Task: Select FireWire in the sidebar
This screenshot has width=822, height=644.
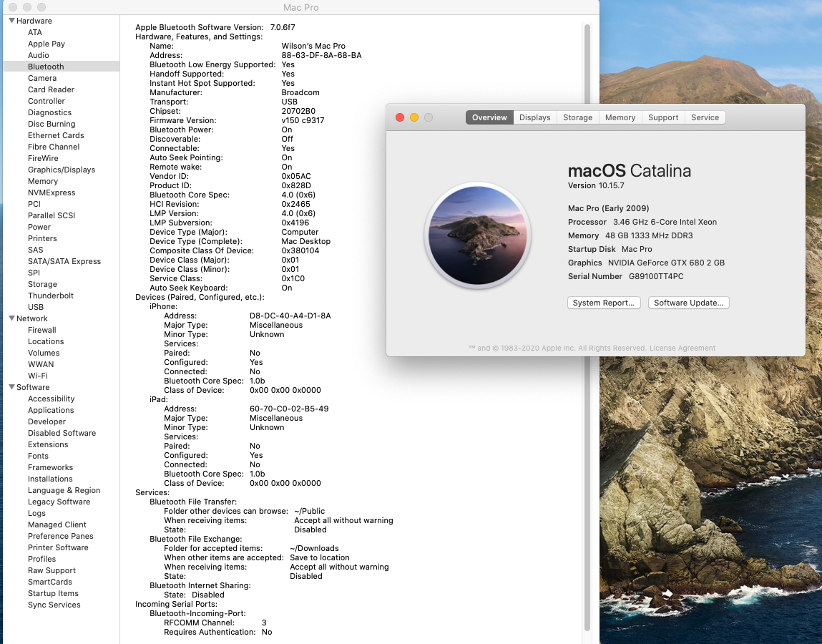Action: click(x=43, y=158)
